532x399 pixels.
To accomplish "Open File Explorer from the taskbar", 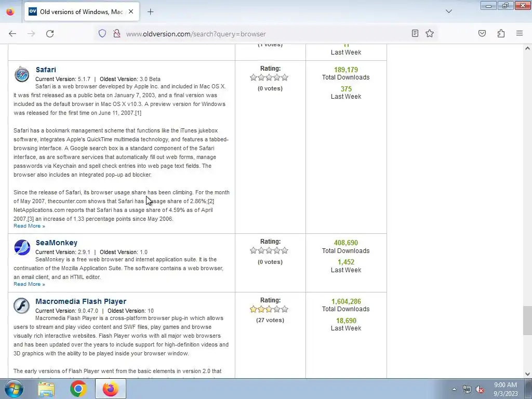I will 46,389.
